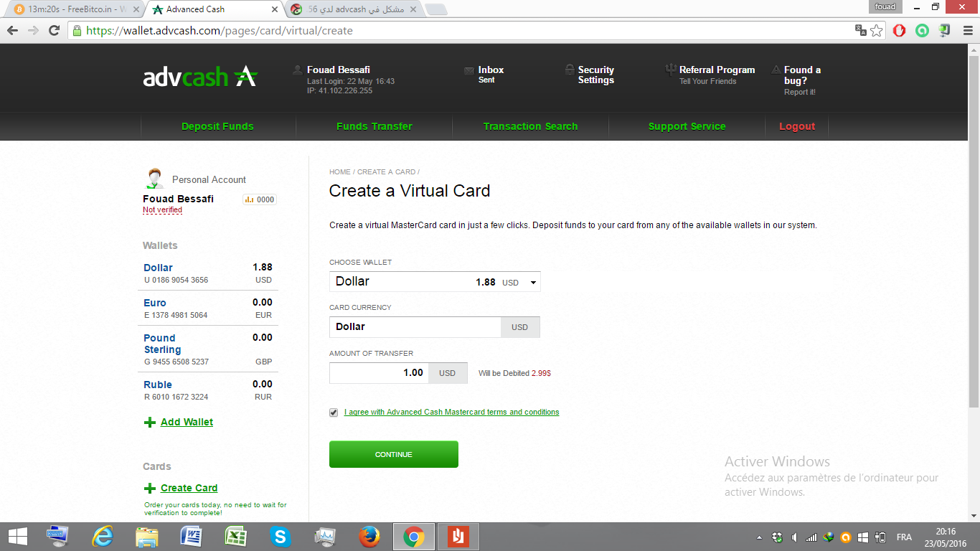The image size is (980, 551).
Task: Open the Deposit Funds menu
Action: pyautogui.click(x=217, y=126)
